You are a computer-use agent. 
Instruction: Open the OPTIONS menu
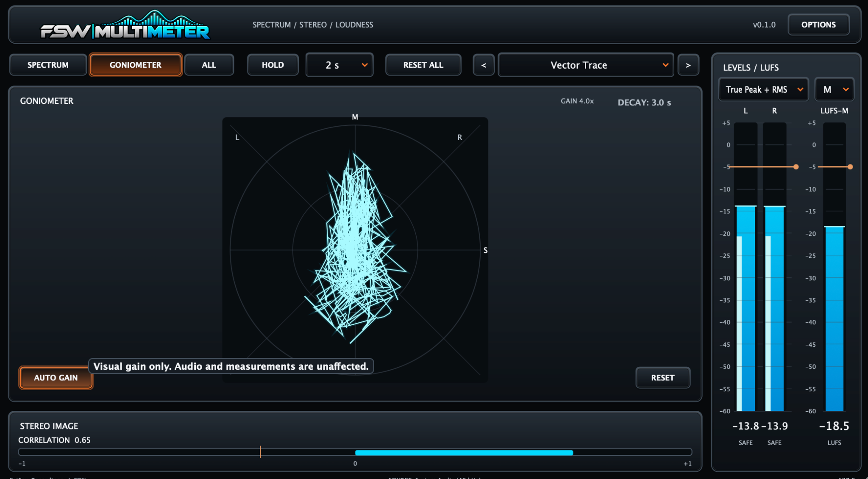pyautogui.click(x=818, y=25)
